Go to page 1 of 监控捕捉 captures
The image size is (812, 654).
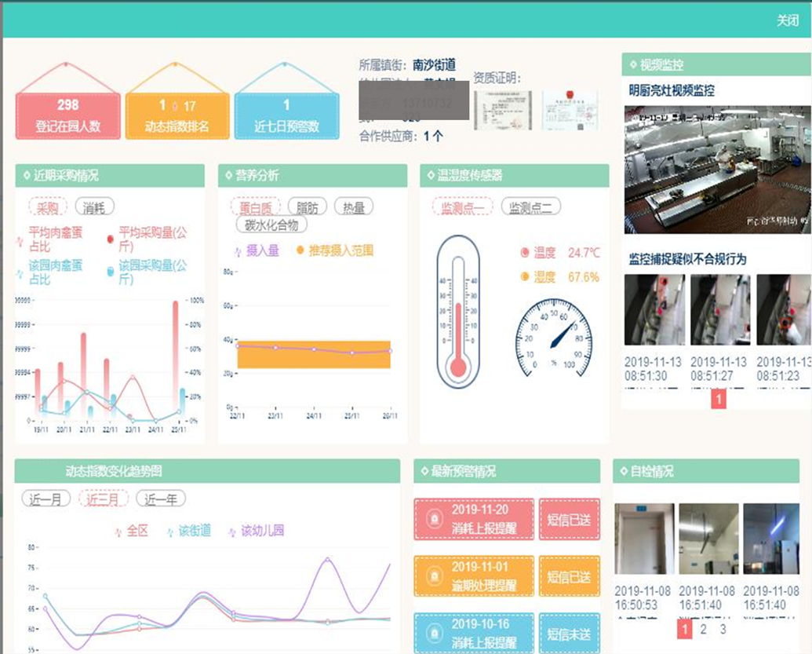tap(719, 399)
